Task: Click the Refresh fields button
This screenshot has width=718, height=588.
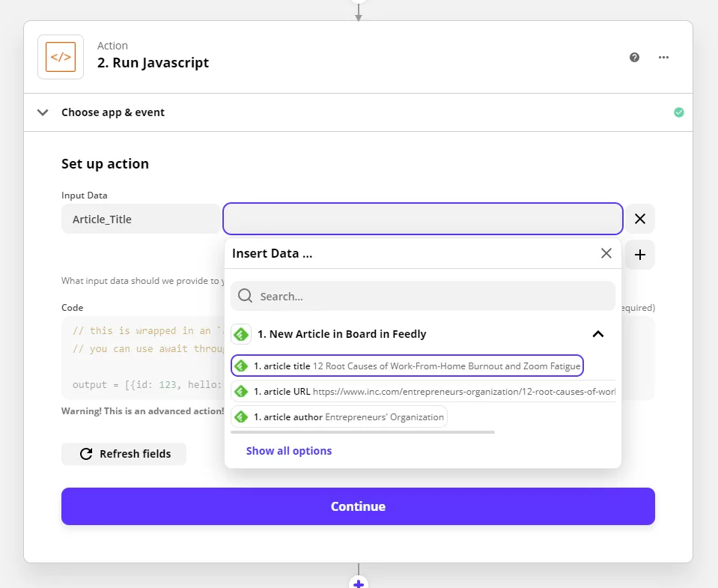Action: (x=124, y=454)
